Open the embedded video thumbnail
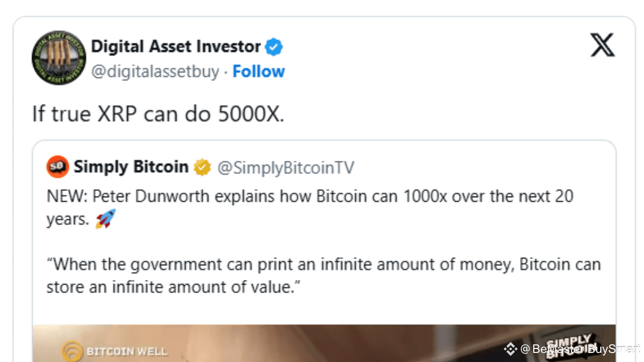This screenshot has width=644, height=362. point(322,343)
